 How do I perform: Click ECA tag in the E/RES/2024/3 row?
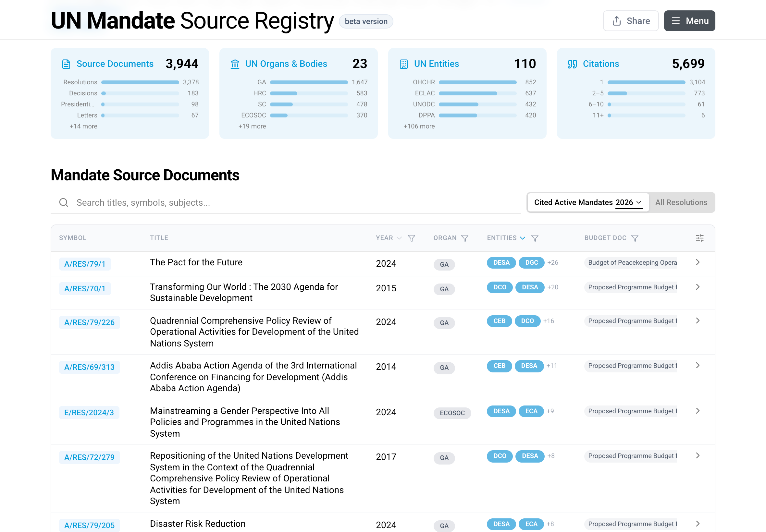click(x=531, y=411)
